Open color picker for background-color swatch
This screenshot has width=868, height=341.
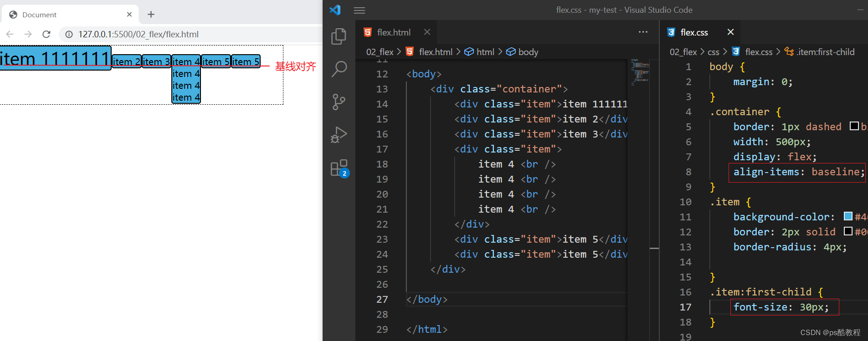coord(848,216)
